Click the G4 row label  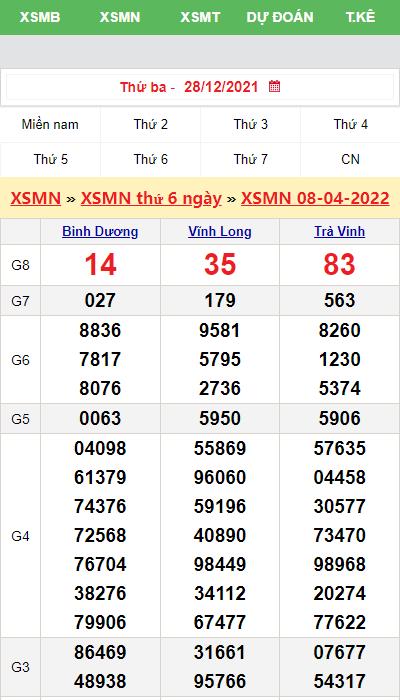click(x=20, y=536)
